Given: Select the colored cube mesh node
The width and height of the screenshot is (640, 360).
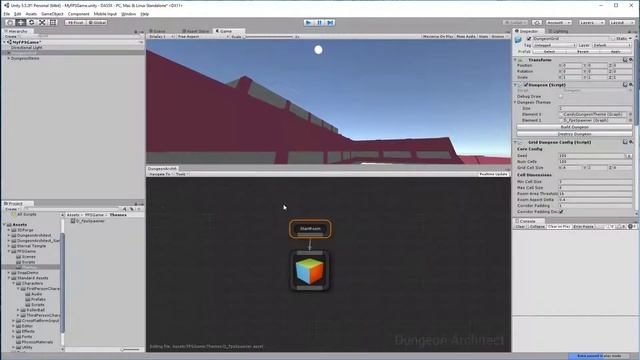Looking at the screenshot, I should pyautogui.click(x=310, y=271).
